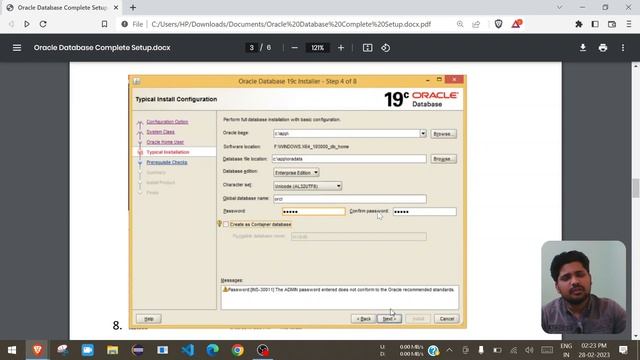Open Microsoft Edge from taskbar

tap(212, 350)
